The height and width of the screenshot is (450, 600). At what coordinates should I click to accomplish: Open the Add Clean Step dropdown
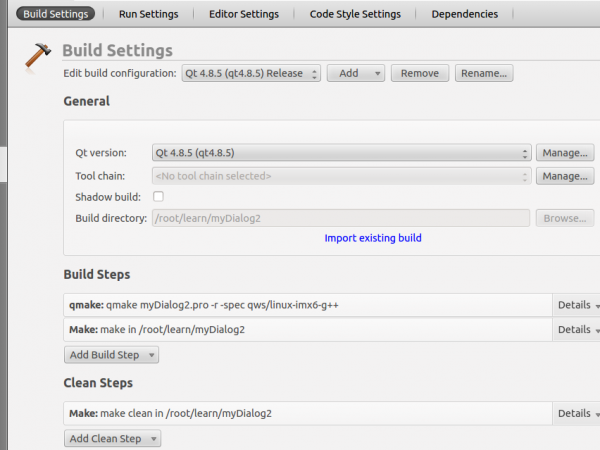[112, 439]
